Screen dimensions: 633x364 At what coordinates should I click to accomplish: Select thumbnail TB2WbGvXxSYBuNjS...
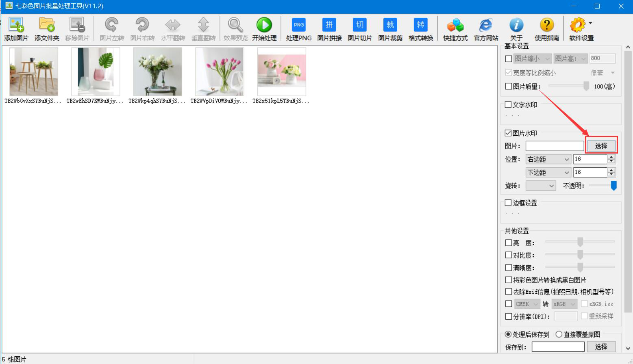[x=33, y=72]
